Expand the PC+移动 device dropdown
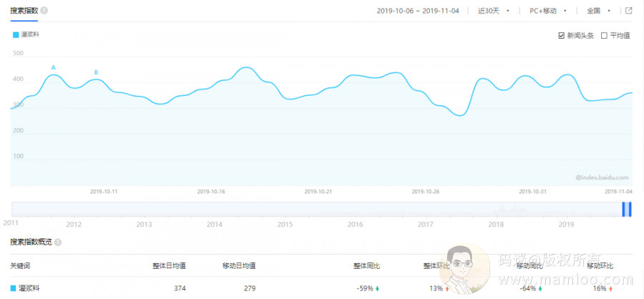Image resolution: width=644 pixels, height=299 pixels. pyautogui.click(x=547, y=11)
